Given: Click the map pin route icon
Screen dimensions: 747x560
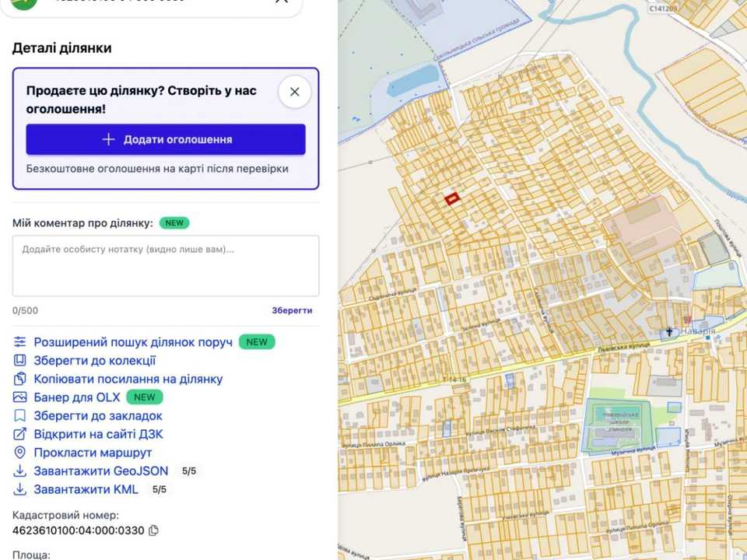Looking at the screenshot, I should pyautogui.click(x=19, y=453).
